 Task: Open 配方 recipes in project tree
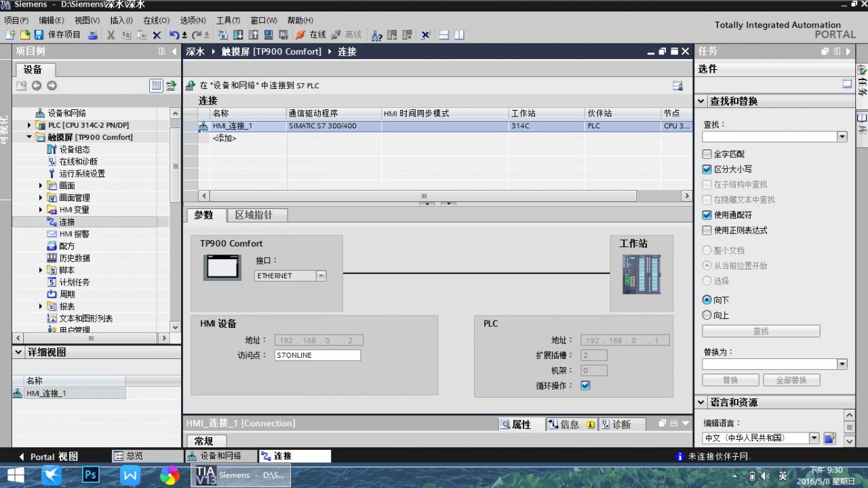coord(66,246)
